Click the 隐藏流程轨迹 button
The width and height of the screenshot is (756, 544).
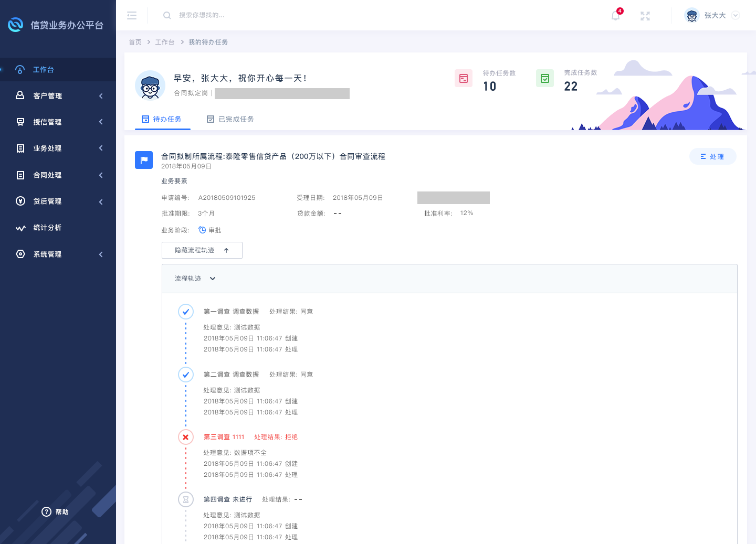coord(202,250)
